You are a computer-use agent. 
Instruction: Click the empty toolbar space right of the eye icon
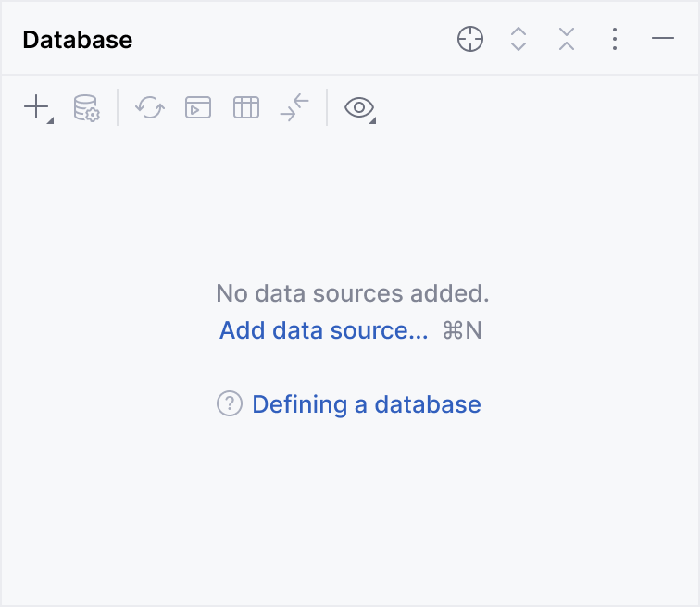537,108
